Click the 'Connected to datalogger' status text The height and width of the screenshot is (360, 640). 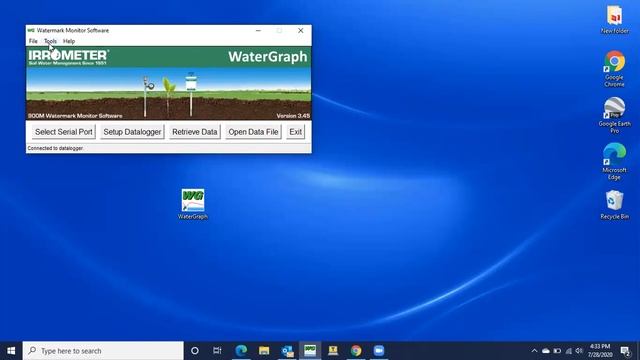point(56,148)
